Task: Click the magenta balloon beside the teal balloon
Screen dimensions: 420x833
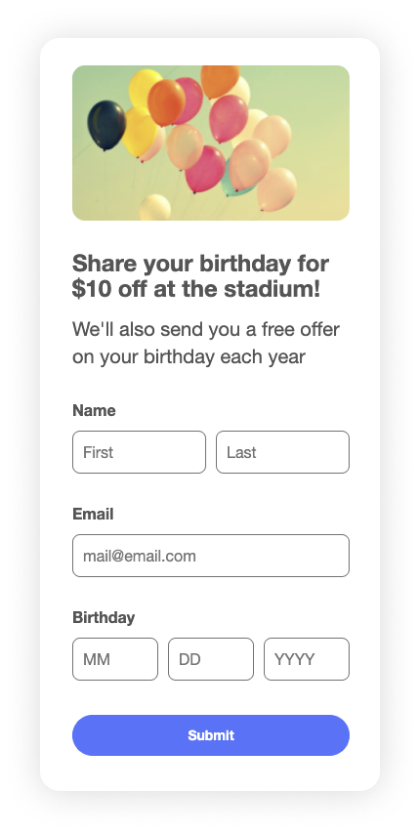Action: (205, 169)
